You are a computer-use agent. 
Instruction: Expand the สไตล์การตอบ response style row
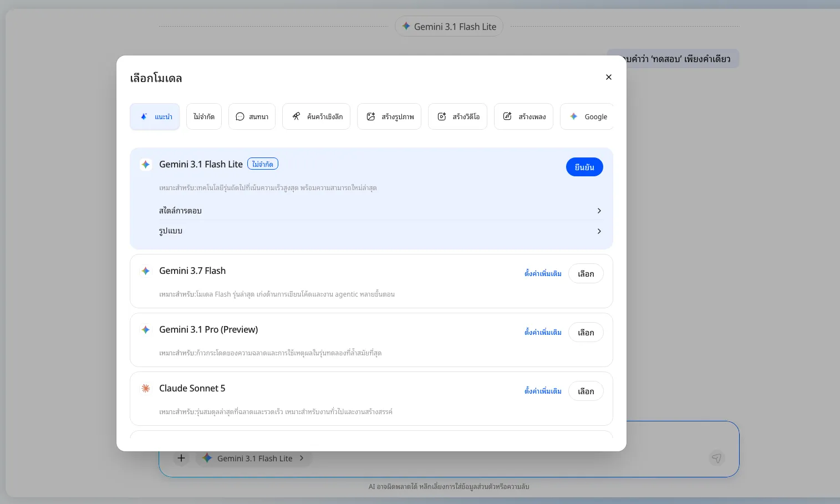380,211
